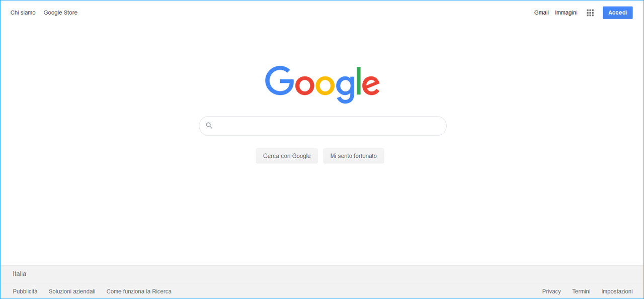Open the Privacy footer link
Image resolution: width=644 pixels, height=299 pixels.
coord(551,291)
